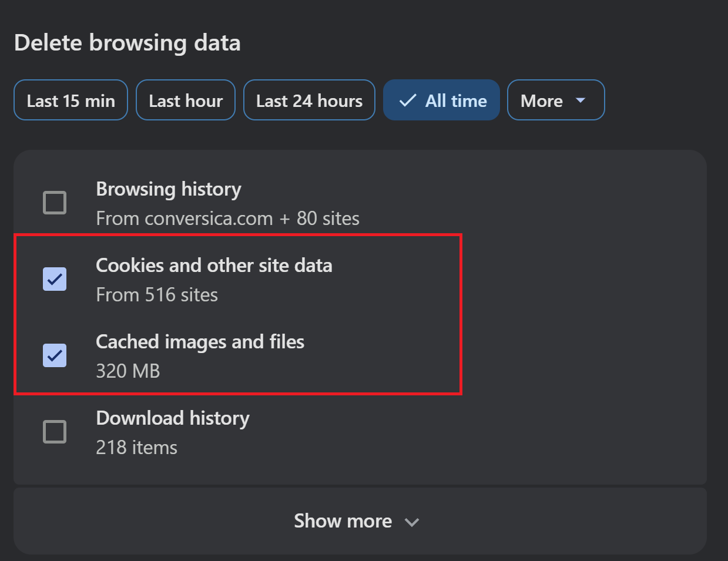Click the From 516 sites subtitle
Screen dimensions: 728x561
tap(157, 295)
